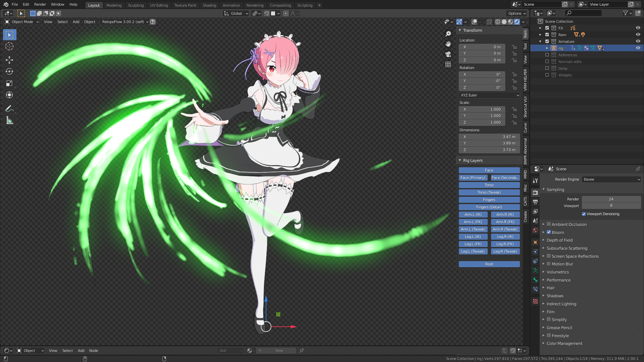Hide the Rem collection with eye icon
This screenshot has width=644, height=362.
pos(638,35)
